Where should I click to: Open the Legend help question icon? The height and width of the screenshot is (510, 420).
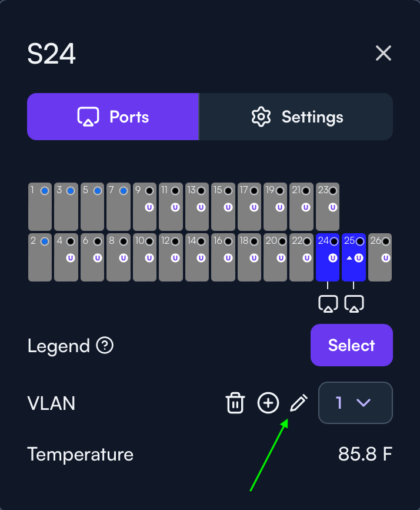(105, 345)
